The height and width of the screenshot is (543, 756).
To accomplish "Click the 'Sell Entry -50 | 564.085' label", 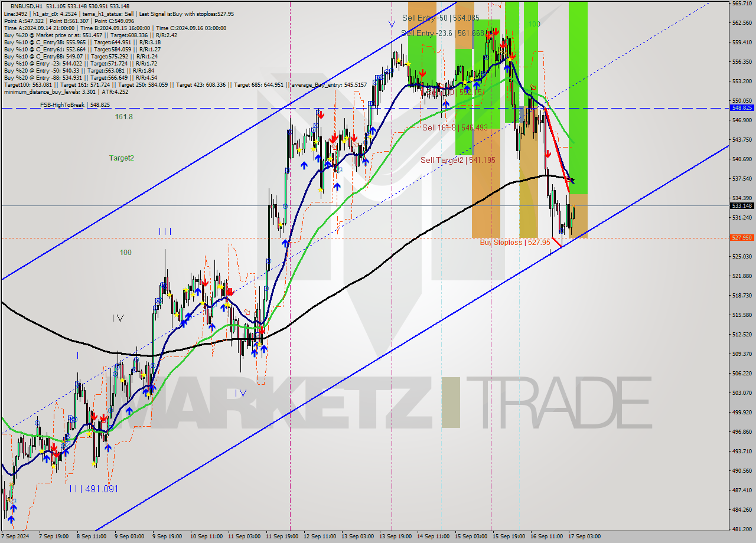I will pyautogui.click(x=441, y=18).
